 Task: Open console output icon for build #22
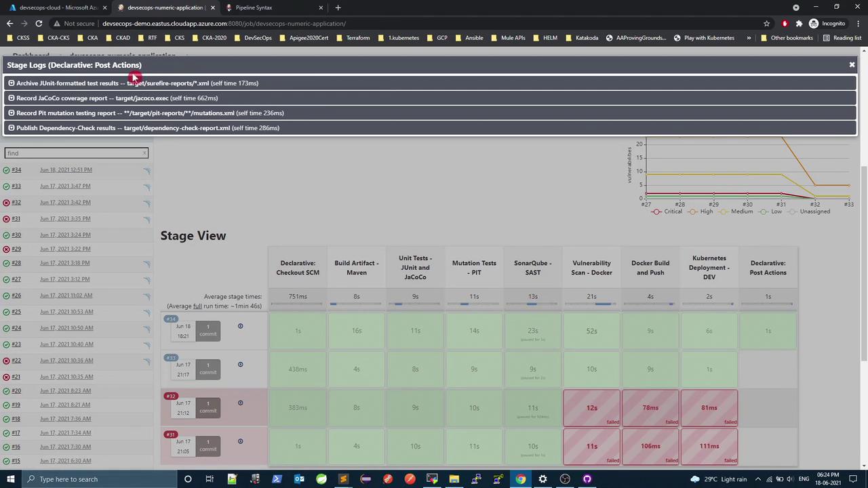pos(146,361)
